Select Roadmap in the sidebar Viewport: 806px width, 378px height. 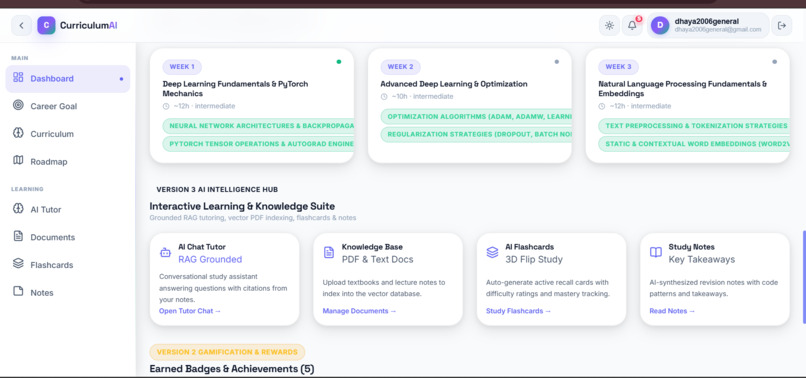pos(68,161)
